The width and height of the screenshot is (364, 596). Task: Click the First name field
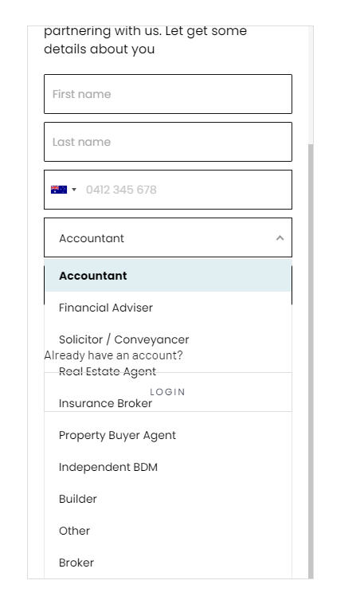pos(168,94)
